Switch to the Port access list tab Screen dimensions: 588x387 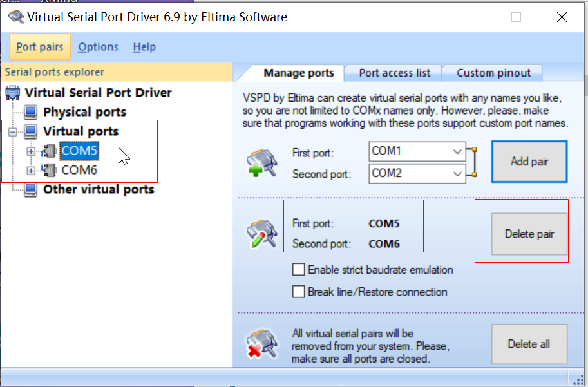point(395,73)
